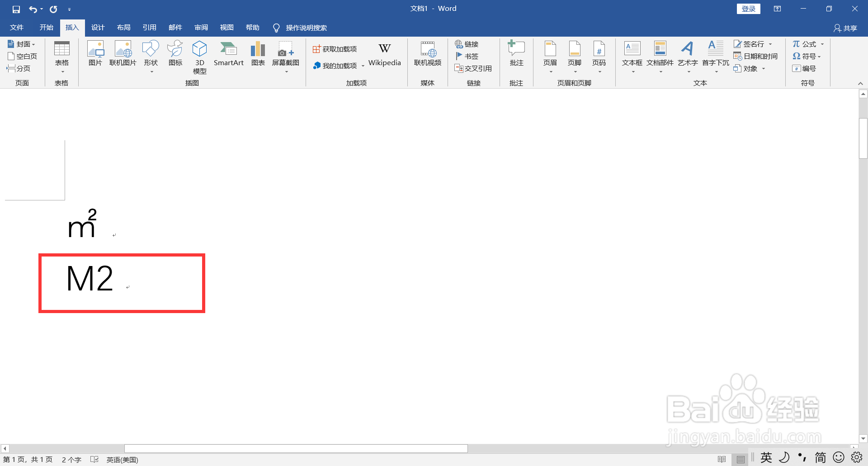Insert a 图片 picture from file
Screen dimensions: 868x466
95,53
